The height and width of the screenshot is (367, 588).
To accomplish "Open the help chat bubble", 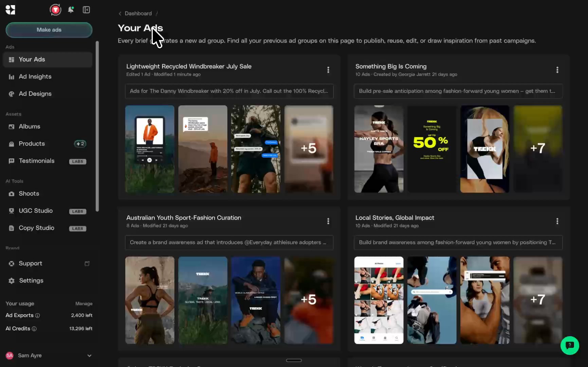I will pos(569,345).
